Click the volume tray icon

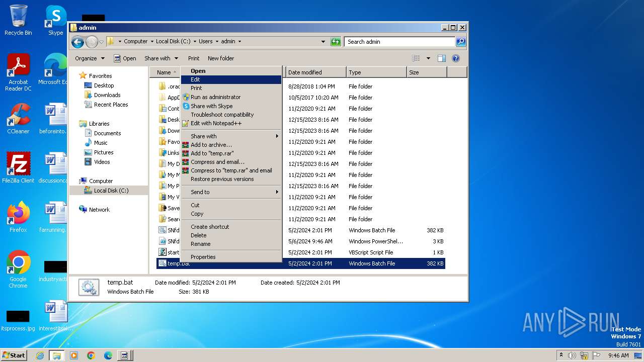(x=572, y=355)
